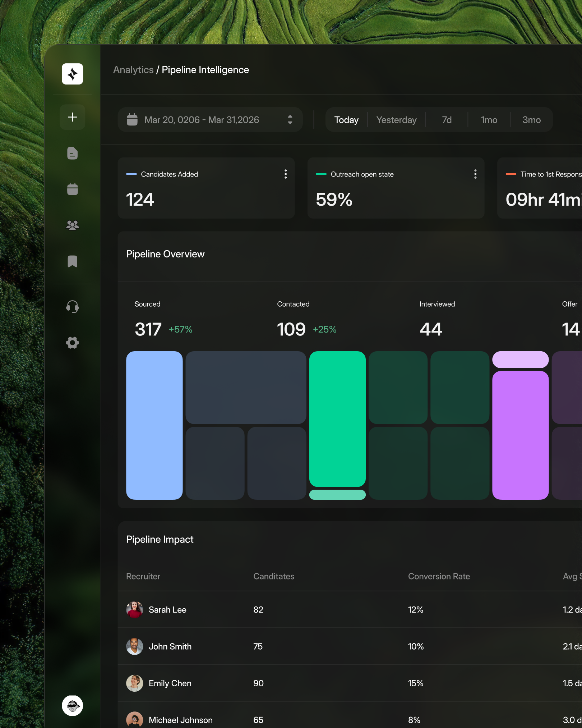The height and width of the screenshot is (728, 582).
Task: Open the headset support icon
Action: coord(72,307)
